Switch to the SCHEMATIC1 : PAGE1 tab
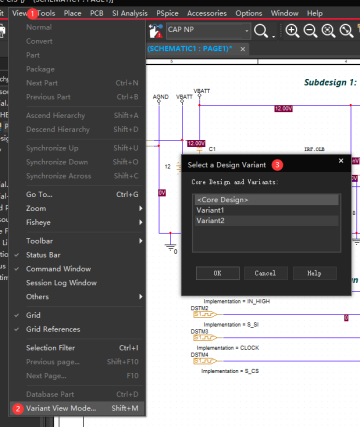This screenshot has height=428, width=360. pyautogui.click(x=190, y=49)
